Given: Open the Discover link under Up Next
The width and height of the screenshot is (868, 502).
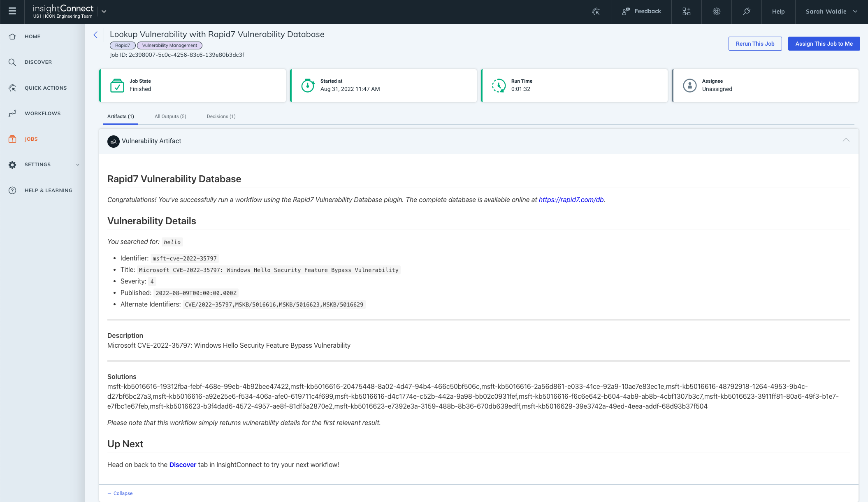Looking at the screenshot, I should pyautogui.click(x=183, y=465).
